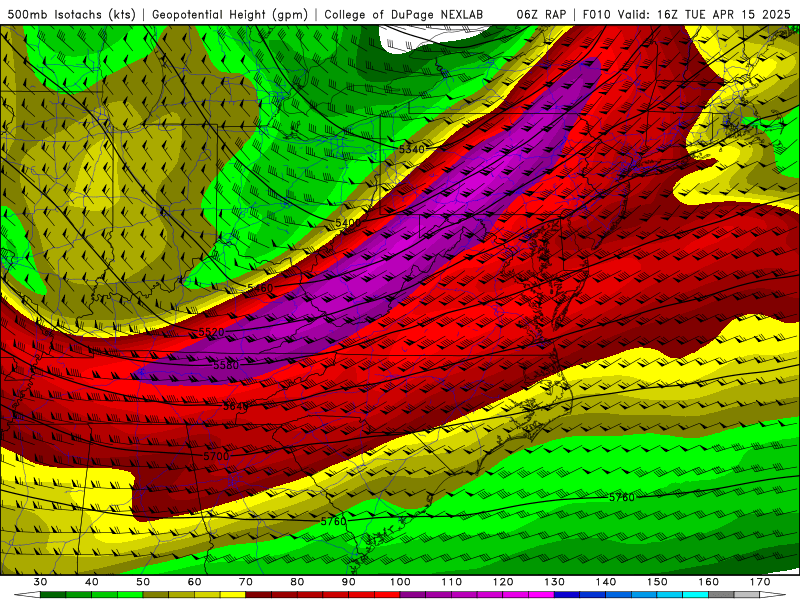Click the 40 tick label on the color scale
Image resolution: width=800 pixels, height=600 pixels.
[91, 582]
